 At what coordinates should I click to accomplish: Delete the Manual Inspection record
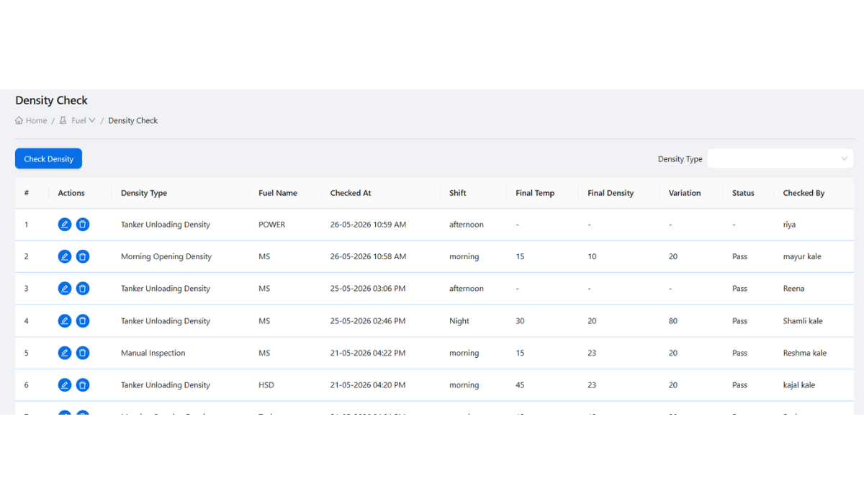(83, 353)
